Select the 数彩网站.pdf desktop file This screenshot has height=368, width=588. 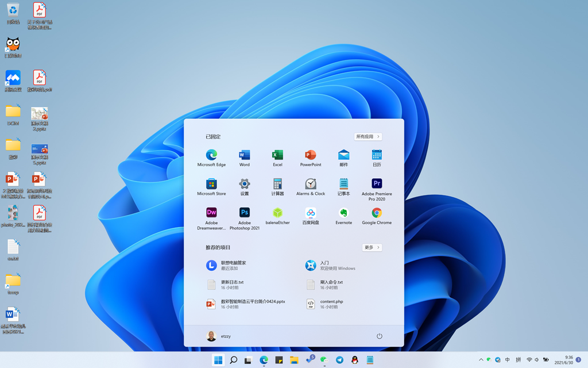click(40, 80)
